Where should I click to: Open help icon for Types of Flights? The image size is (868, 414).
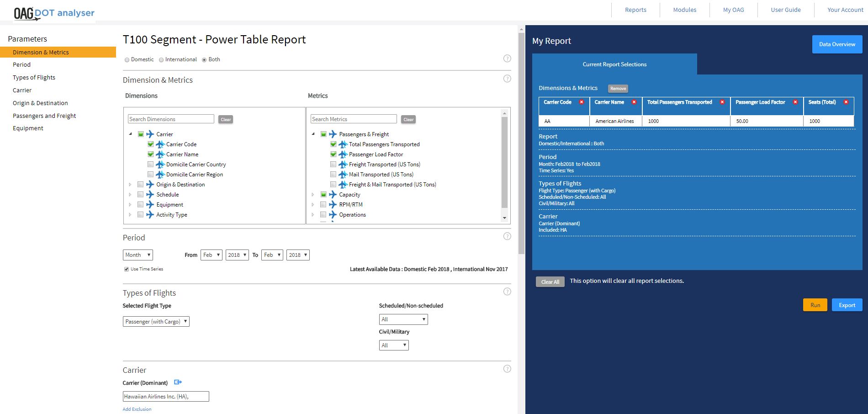click(507, 292)
